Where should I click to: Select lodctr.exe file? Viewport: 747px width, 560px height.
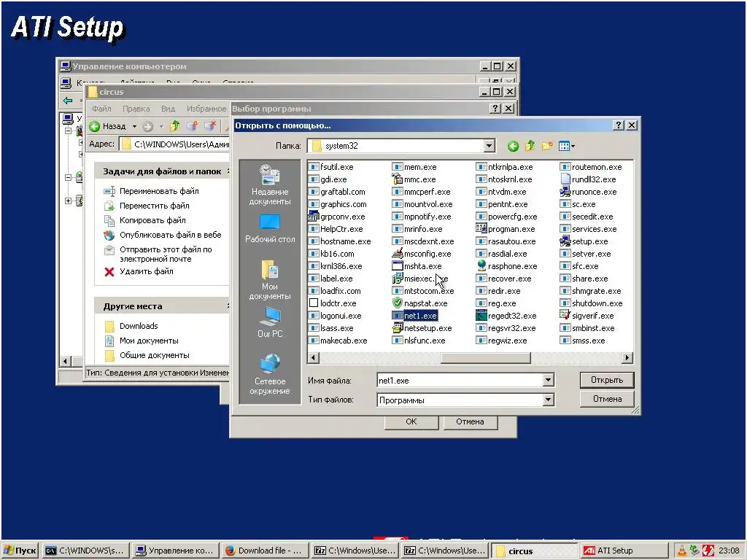coord(333,303)
